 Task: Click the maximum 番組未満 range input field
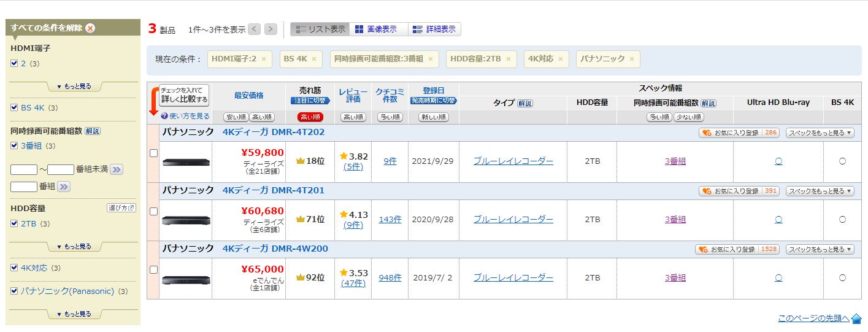point(61,169)
